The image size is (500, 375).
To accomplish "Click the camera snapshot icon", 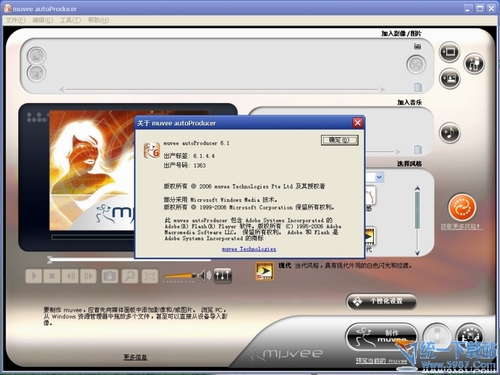I will [x=110, y=276].
